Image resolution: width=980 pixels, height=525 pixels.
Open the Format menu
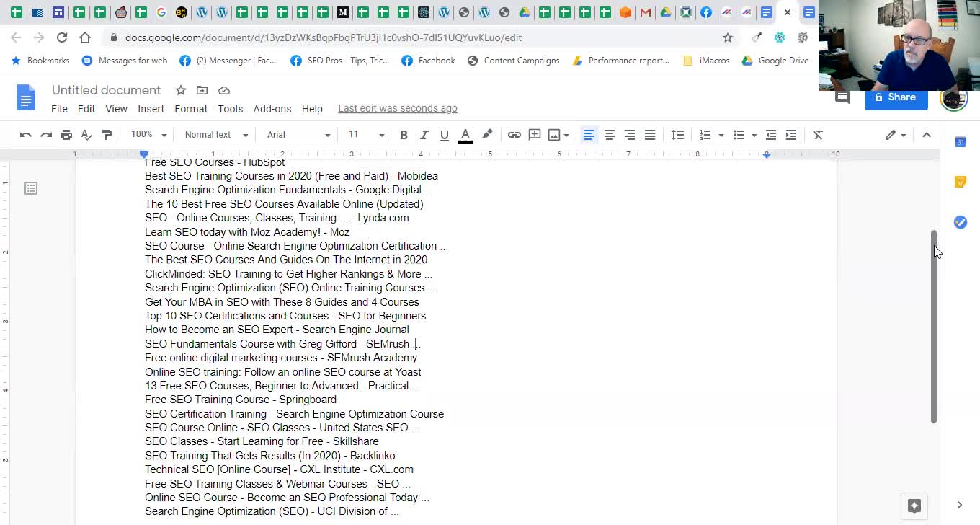tap(191, 109)
